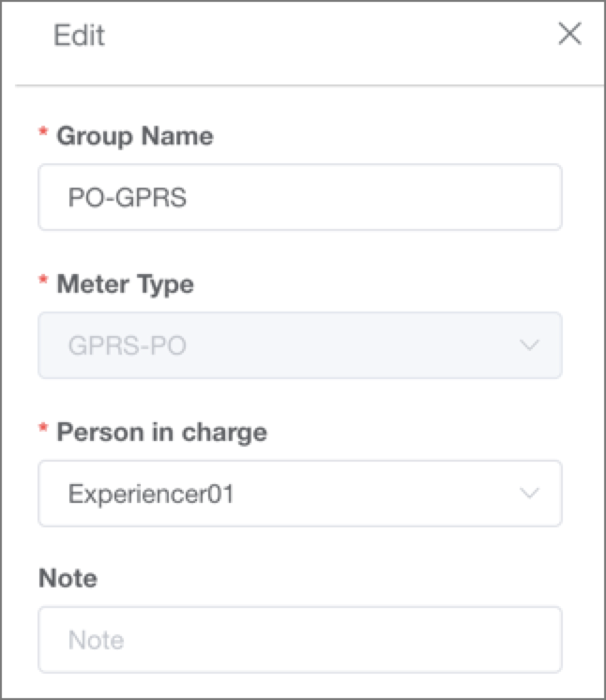
Task: Expand the Person in charge dropdown
Action: (x=300, y=494)
